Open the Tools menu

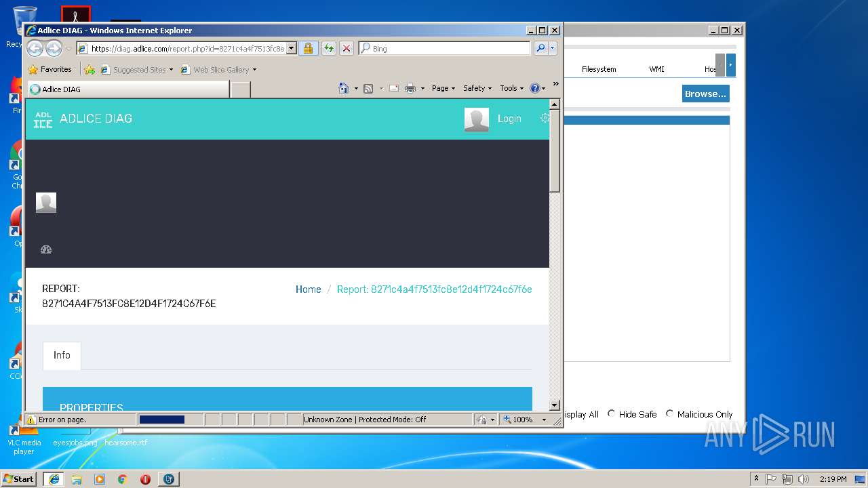click(x=512, y=88)
